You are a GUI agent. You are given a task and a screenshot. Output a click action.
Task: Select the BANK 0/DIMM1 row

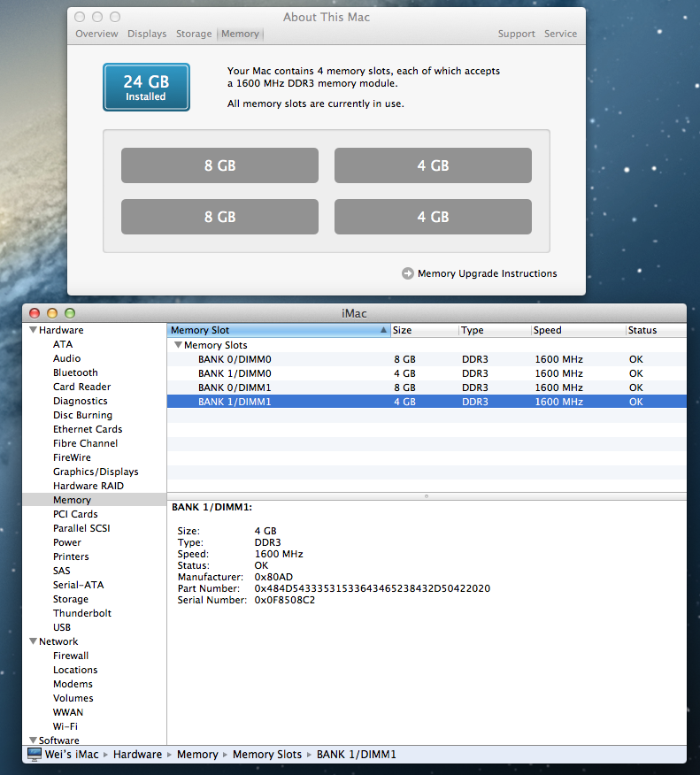427,387
